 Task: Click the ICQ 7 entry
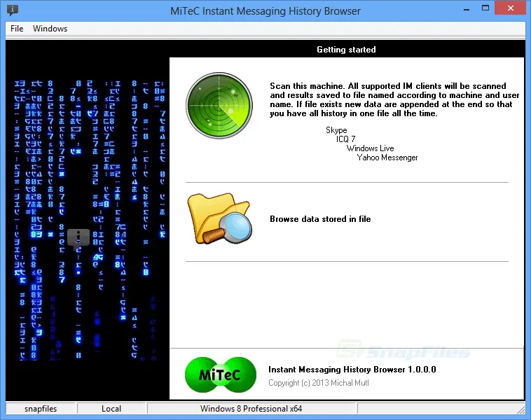[x=346, y=139]
